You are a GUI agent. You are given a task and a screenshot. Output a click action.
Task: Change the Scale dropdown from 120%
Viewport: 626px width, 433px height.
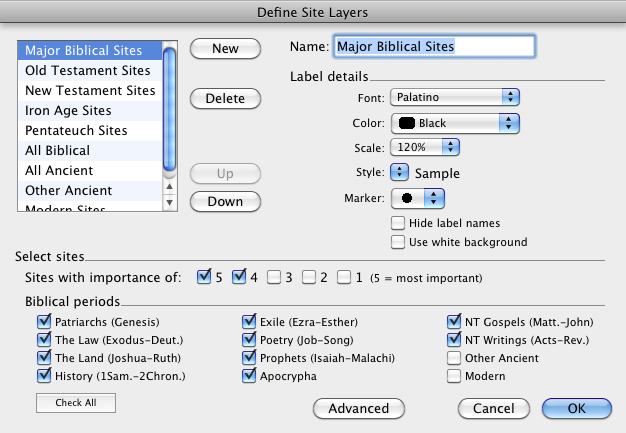tap(424, 147)
